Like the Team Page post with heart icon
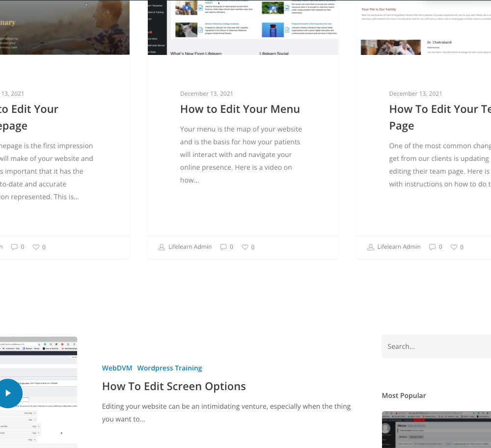This screenshot has width=491, height=448. [454, 247]
